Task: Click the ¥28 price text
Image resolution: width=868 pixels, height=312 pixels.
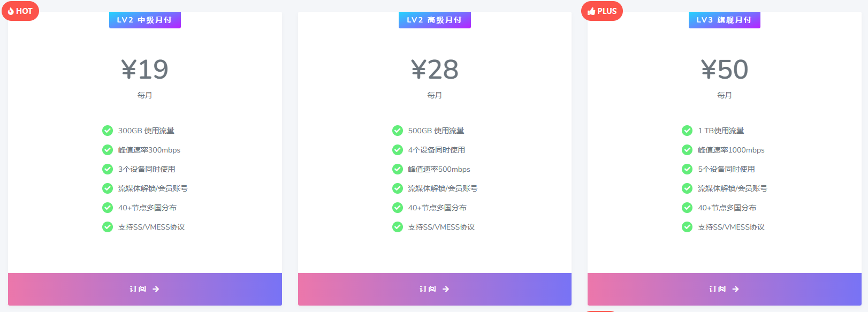Action: [435, 70]
